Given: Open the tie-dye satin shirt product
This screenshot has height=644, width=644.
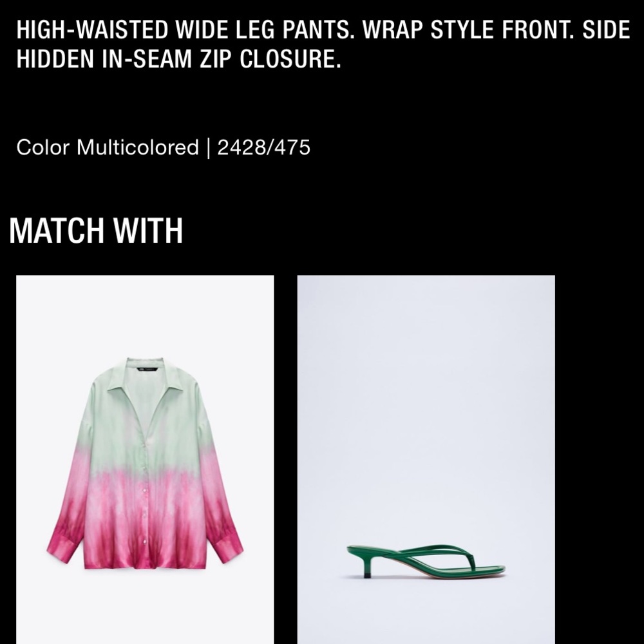Looking at the screenshot, I should [x=145, y=459].
